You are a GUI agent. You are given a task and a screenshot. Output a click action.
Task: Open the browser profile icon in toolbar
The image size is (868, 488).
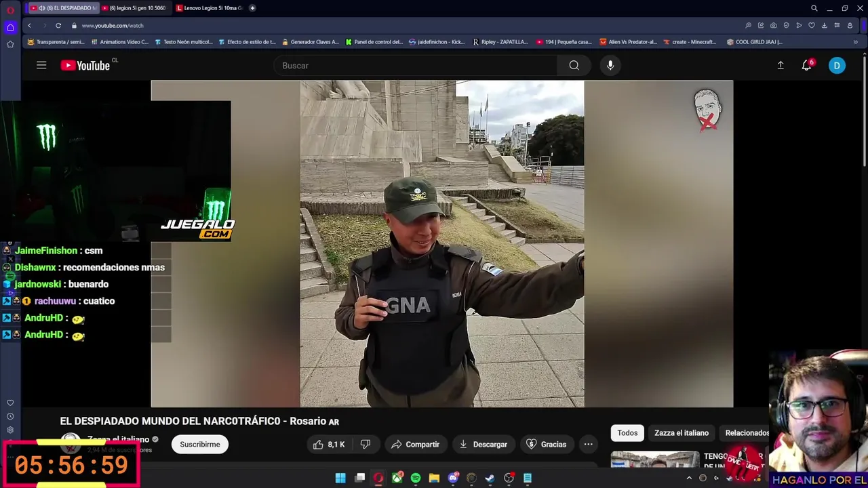click(850, 25)
